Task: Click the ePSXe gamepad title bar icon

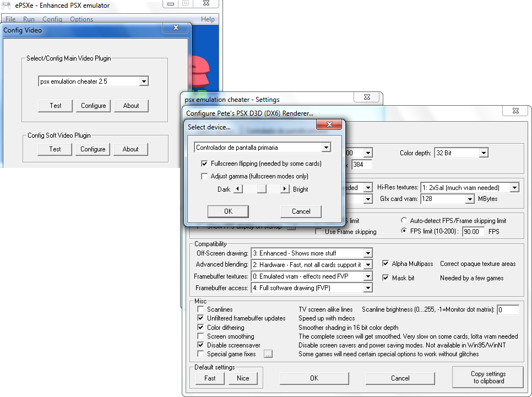Action: pos(6,5)
